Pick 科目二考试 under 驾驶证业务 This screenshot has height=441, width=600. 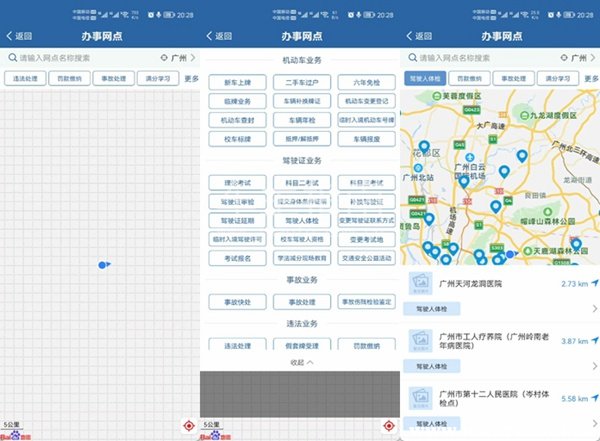(x=300, y=184)
